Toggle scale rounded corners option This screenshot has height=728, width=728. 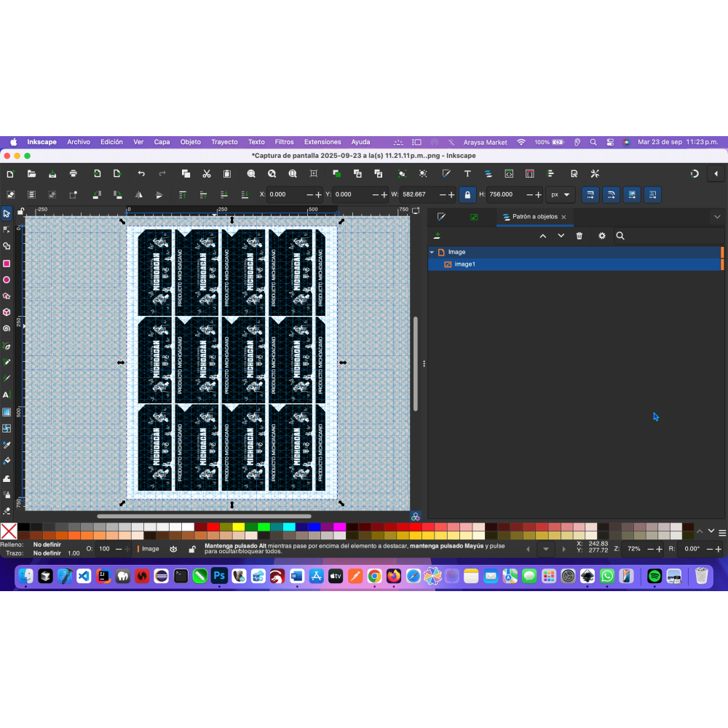[611, 195]
